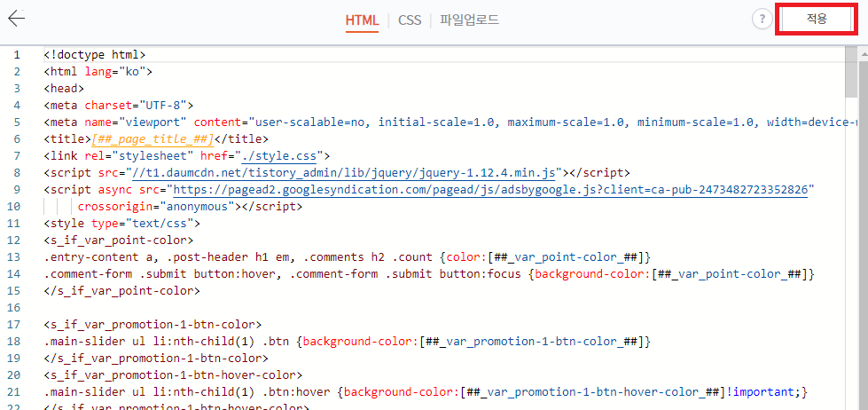868x410 pixels.
Task: Click the <style type="text/css"> line
Action: tap(121, 224)
